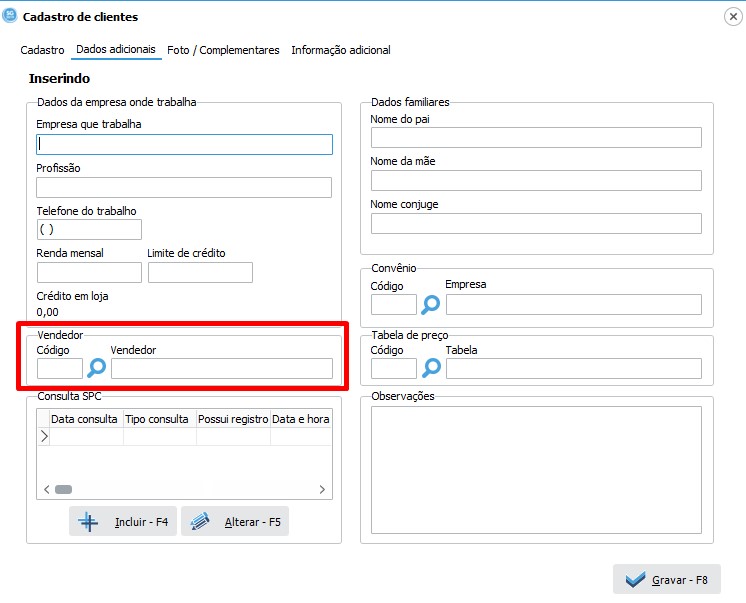Save the record with Gravar - F8

pyautogui.click(x=666, y=580)
